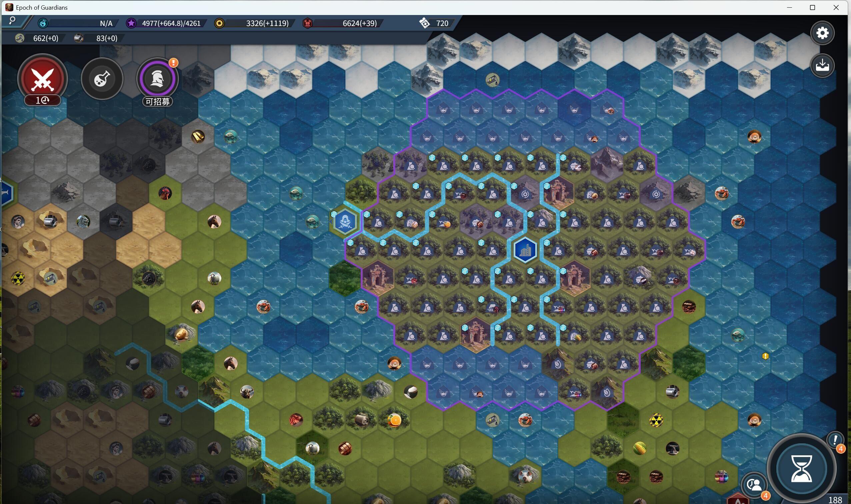Screen dimensions: 851x504
Task: Click the corn resource icon
Action: point(640,449)
